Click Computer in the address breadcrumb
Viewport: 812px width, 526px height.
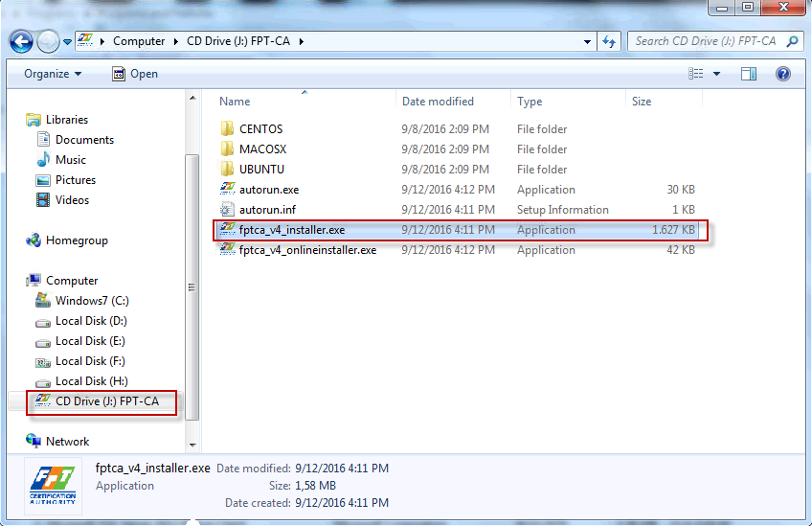tap(138, 41)
